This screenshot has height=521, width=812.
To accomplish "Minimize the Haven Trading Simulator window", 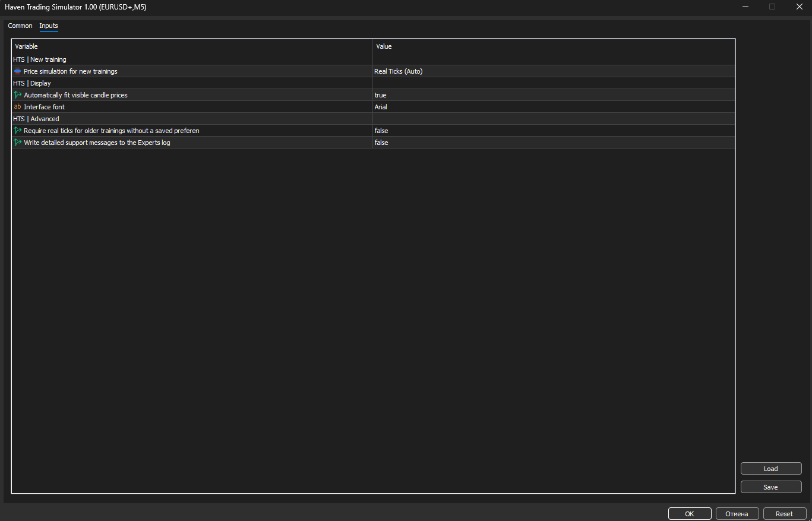I will pyautogui.click(x=745, y=7).
